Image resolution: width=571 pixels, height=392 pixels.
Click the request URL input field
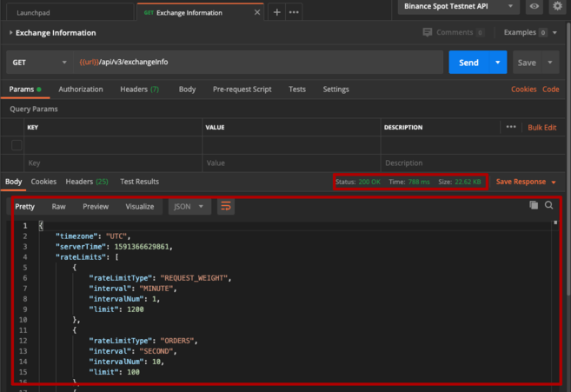261,63
